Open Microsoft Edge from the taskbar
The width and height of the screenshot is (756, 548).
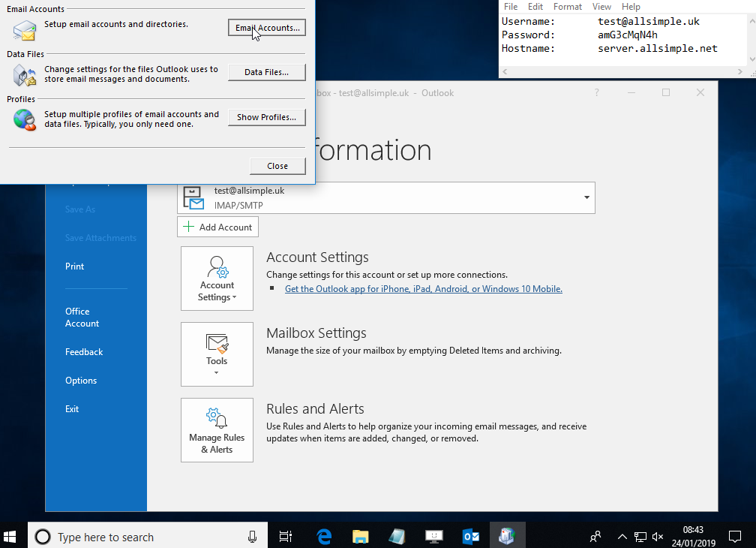(324, 536)
